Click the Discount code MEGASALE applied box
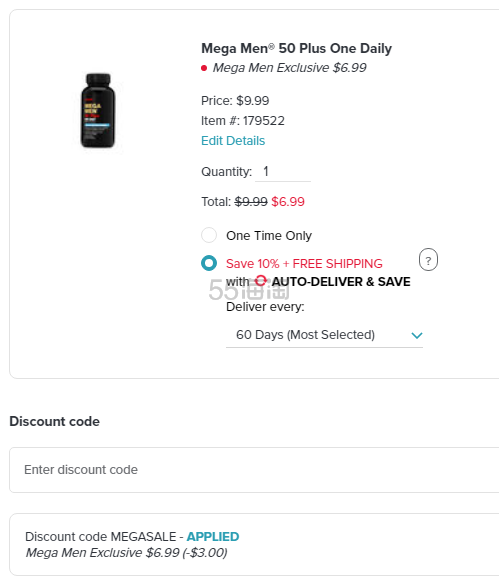This screenshot has width=499, height=578. coord(254,544)
